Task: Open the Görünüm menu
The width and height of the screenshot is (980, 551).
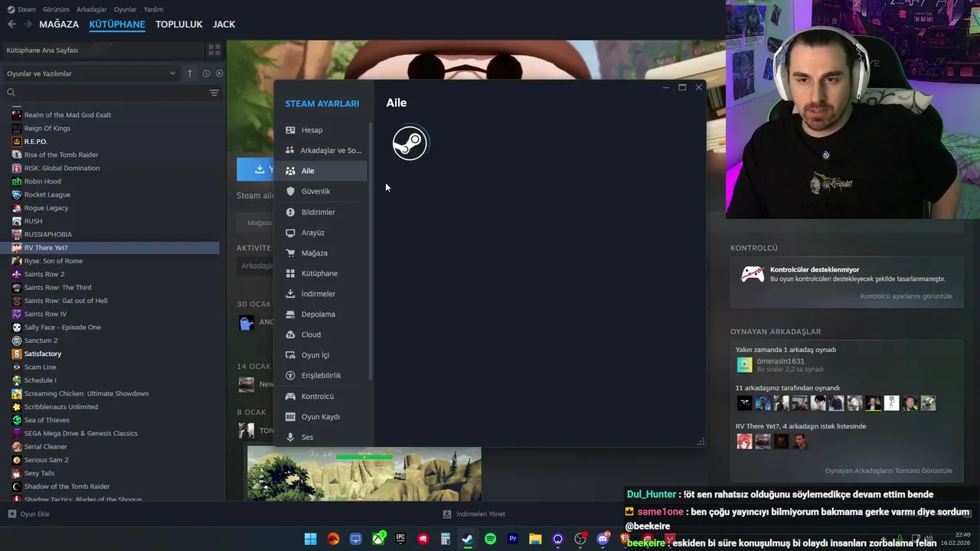Action: (x=56, y=9)
